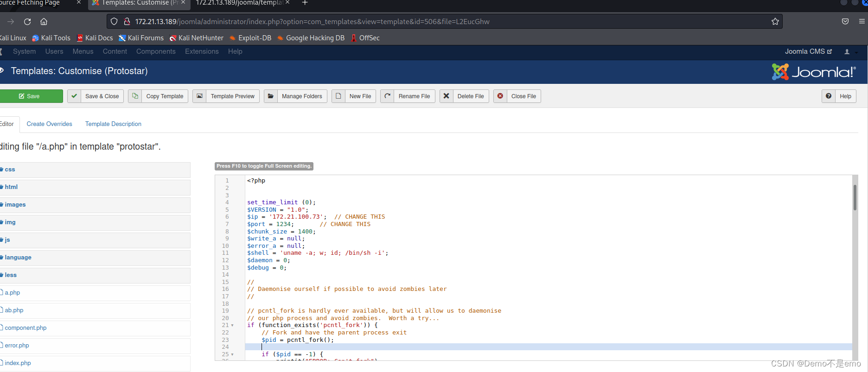Click the green Save button
This screenshot has width=868, height=372.
[31, 96]
